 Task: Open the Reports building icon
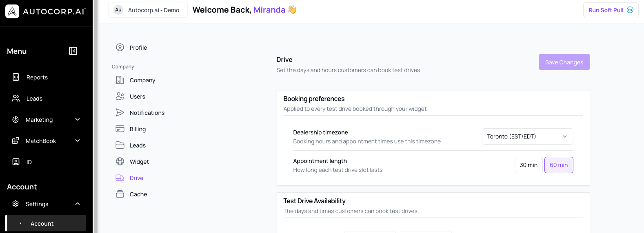click(x=16, y=77)
